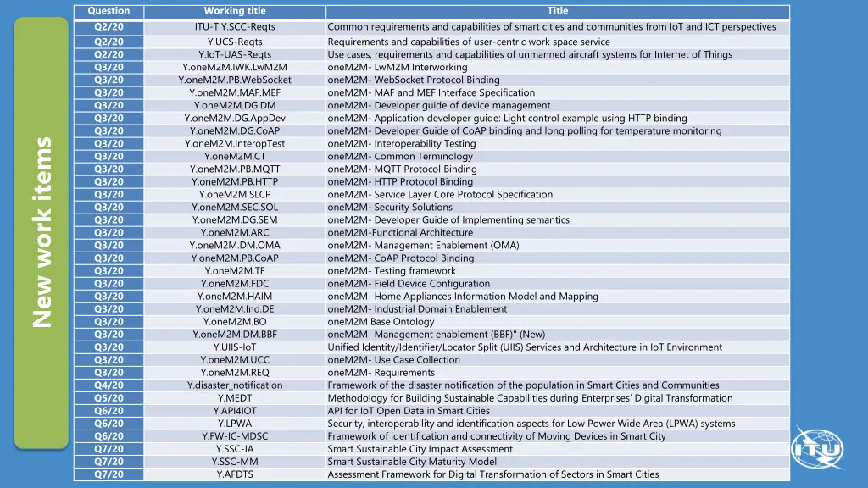Select the title "oneM2M- Industrial Domain Enablement"
868x488 pixels.
pos(417,309)
